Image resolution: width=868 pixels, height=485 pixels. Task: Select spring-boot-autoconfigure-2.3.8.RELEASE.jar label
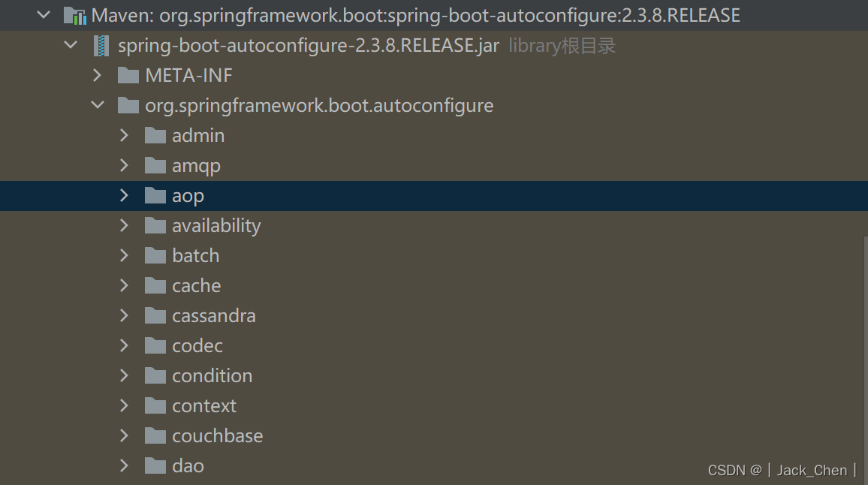[x=309, y=45]
